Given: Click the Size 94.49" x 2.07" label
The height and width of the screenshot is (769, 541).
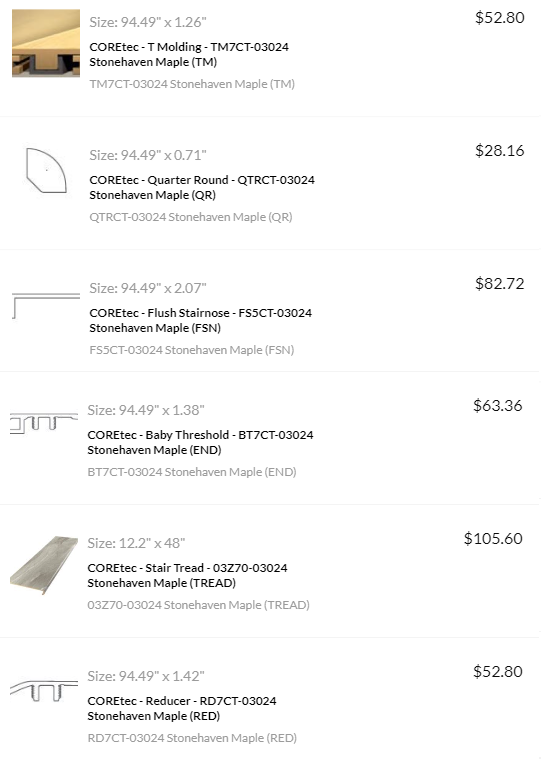Looking at the screenshot, I should tap(148, 288).
